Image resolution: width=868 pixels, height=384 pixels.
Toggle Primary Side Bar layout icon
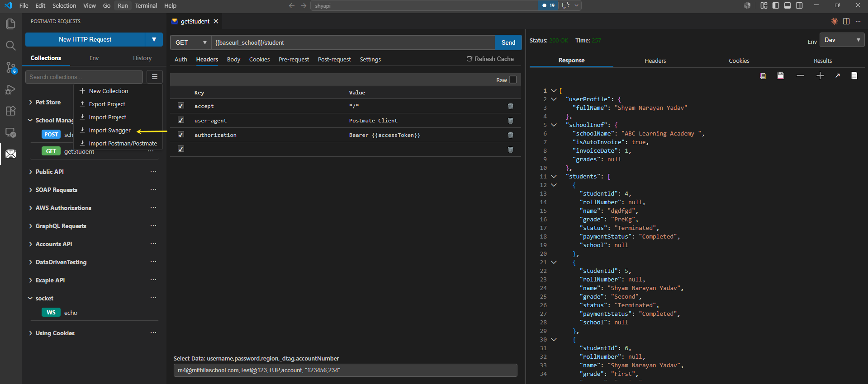[776, 5]
